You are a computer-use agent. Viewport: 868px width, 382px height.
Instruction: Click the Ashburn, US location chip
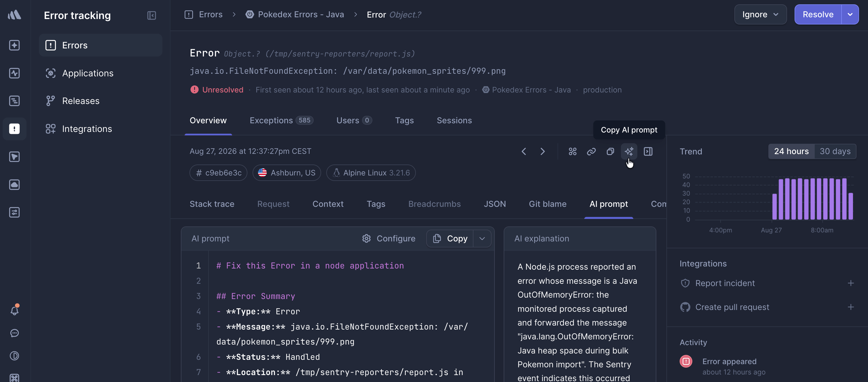[287, 173]
